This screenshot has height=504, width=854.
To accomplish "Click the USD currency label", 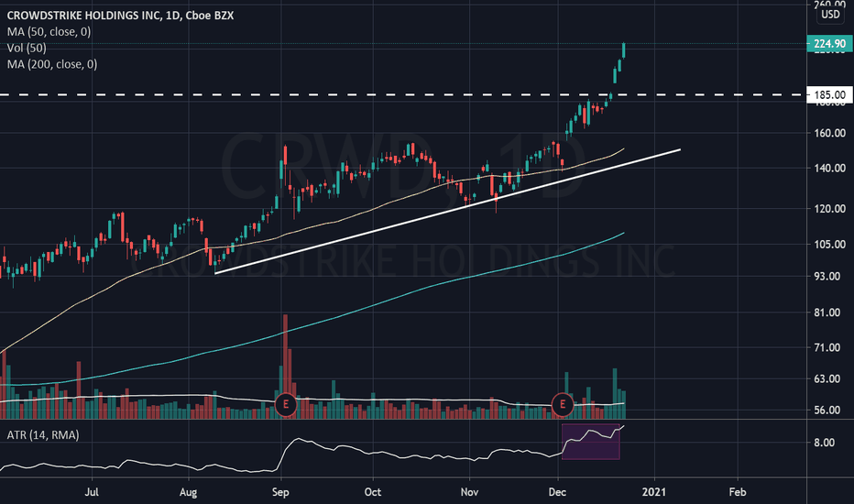I will pyautogui.click(x=830, y=14).
